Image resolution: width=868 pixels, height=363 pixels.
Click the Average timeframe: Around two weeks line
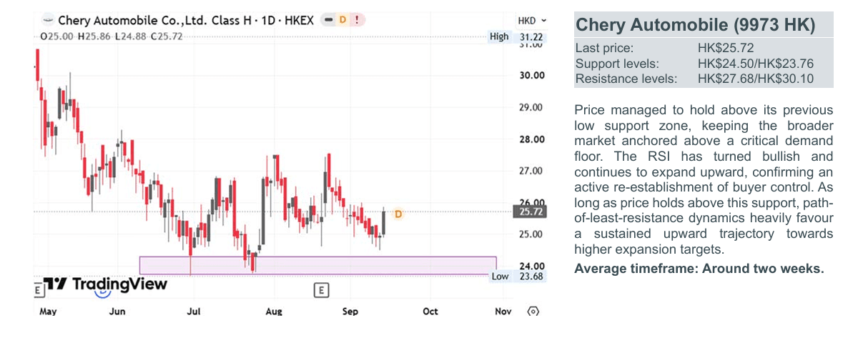pos(699,269)
